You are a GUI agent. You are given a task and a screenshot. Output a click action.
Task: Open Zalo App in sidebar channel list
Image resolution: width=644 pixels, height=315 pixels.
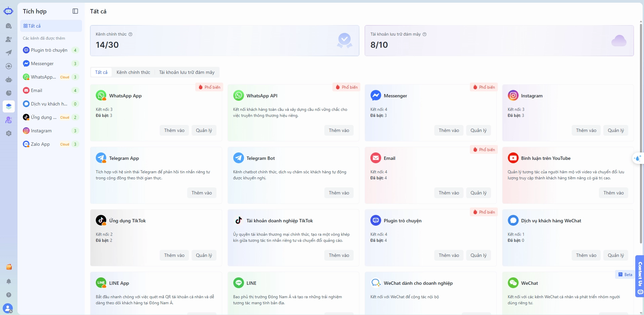51,144
